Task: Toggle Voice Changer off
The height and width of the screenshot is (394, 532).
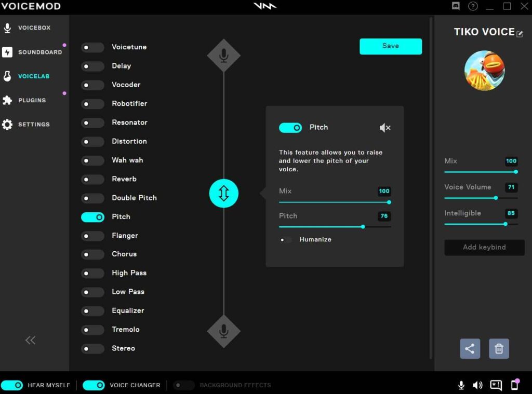Action: 94,385
